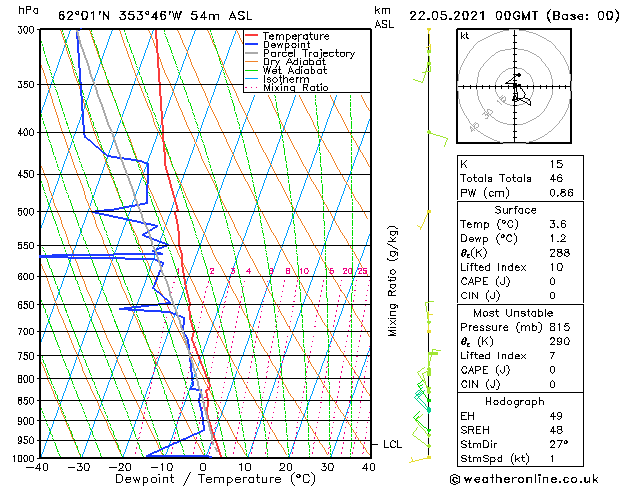Viewport: 629px width, 486px height.
Task: Click the surface wind barb at 1000 hPa
Action: (x=420, y=459)
